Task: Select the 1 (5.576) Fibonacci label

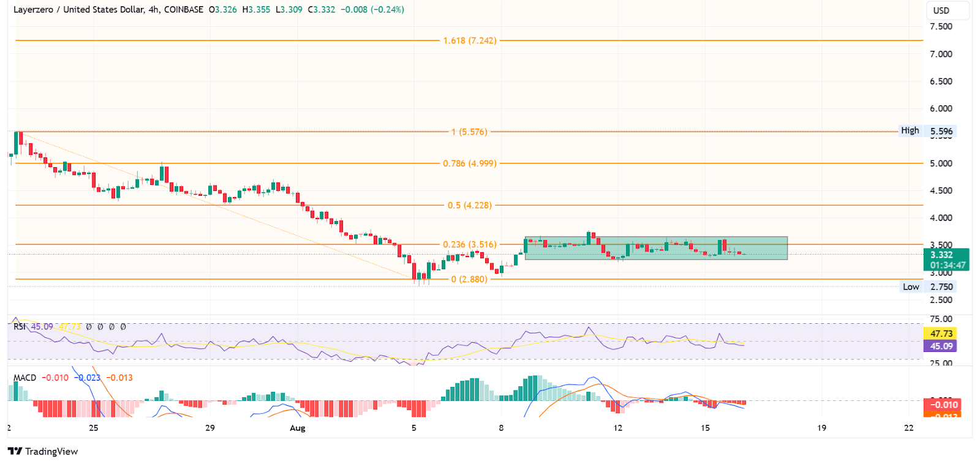Action: (x=470, y=132)
